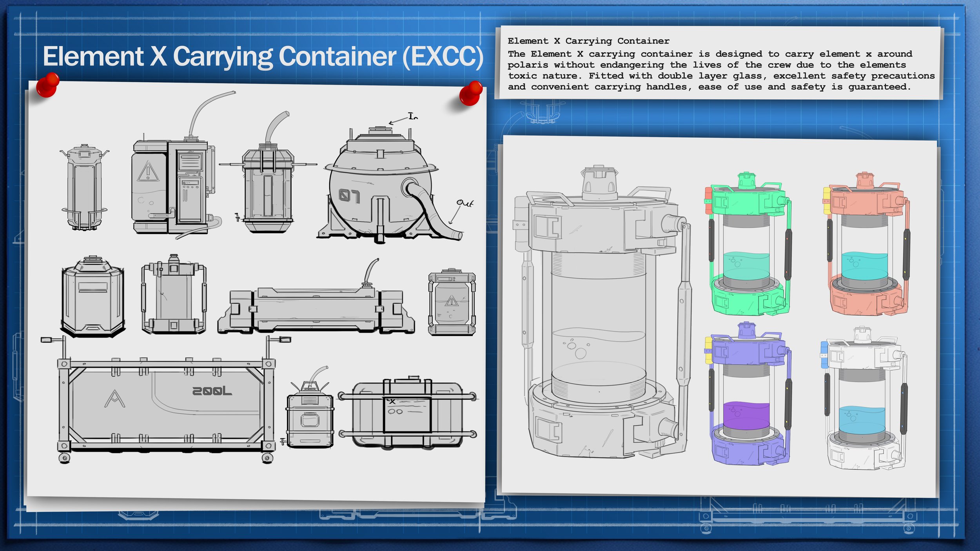The width and height of the screenshot is (980, 551).
Task: Click the handwritten "Out" annotation
Action: pos(465,203)
